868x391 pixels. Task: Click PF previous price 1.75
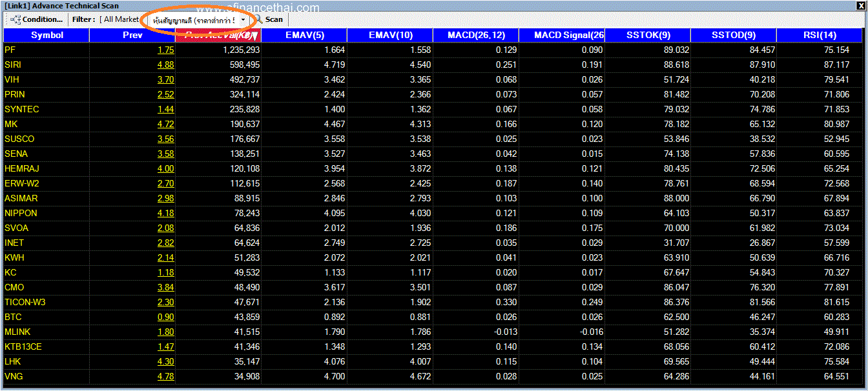pos(165,50)
